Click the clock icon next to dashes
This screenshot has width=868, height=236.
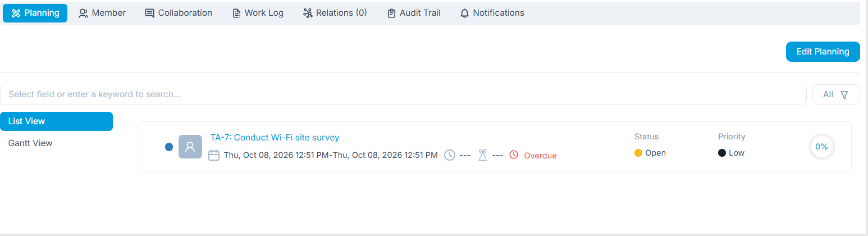[450, 155]
